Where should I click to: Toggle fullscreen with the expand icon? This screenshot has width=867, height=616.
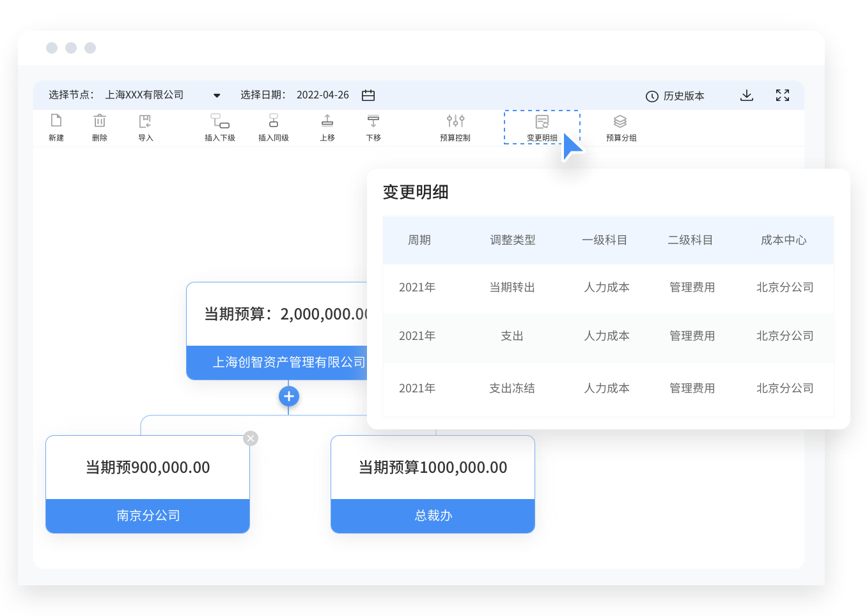point(783,95)
